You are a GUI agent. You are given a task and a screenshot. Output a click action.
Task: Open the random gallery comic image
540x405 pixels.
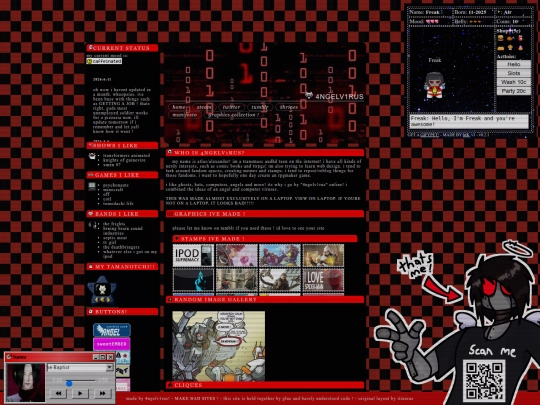coord(219,346)
